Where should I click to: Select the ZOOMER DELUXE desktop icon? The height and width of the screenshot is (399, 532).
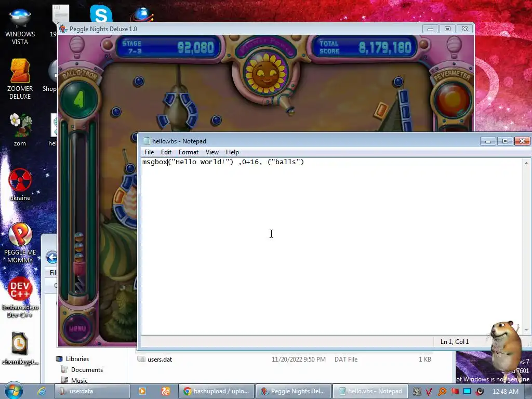20,79
